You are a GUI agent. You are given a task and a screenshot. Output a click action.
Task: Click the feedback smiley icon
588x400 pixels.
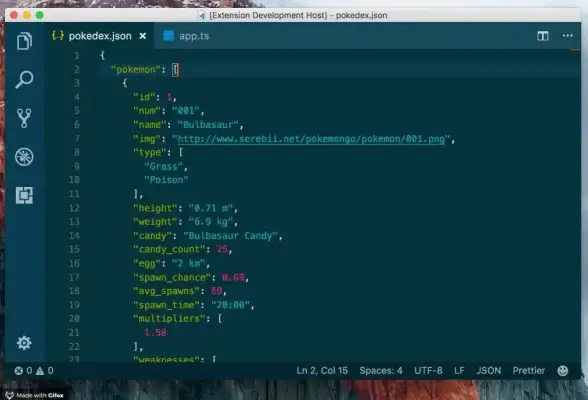coord(562,371)
